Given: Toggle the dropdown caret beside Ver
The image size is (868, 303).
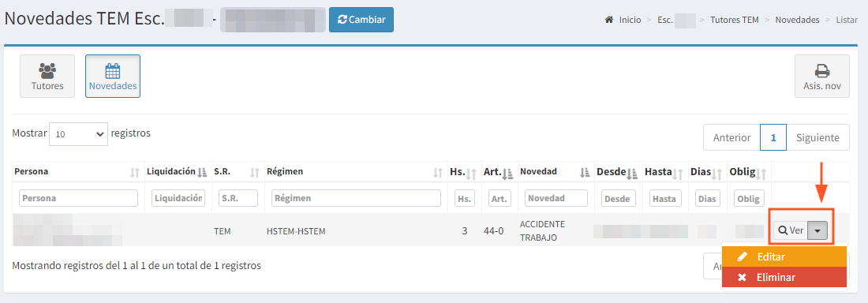Looking at the screenshot, I should tap(817, 230).
